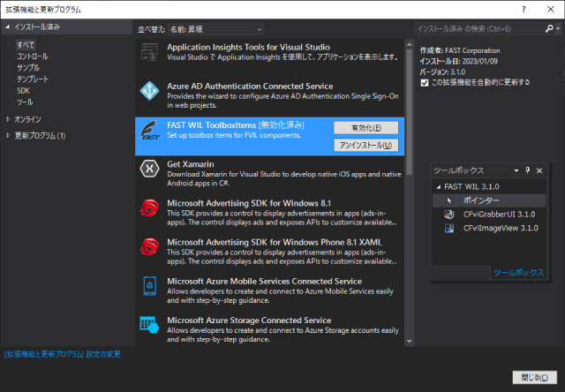Click the Advertising SDK for Windows 8.1 icon
This screenshot has width=565, height=392.
click(149, 207)
